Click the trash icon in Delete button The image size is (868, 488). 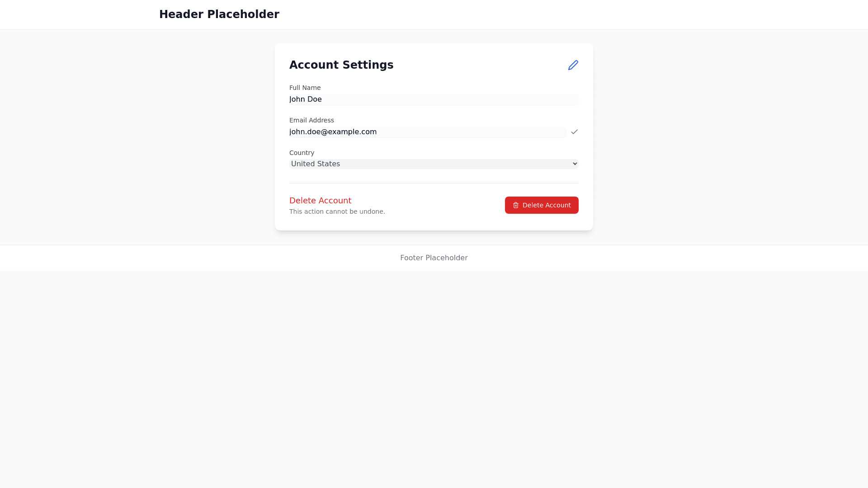click(516, 205)
